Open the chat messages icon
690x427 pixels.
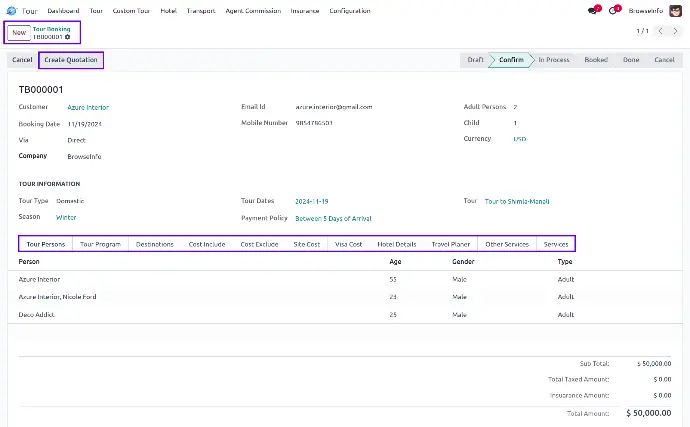click(x=593, y=11)
